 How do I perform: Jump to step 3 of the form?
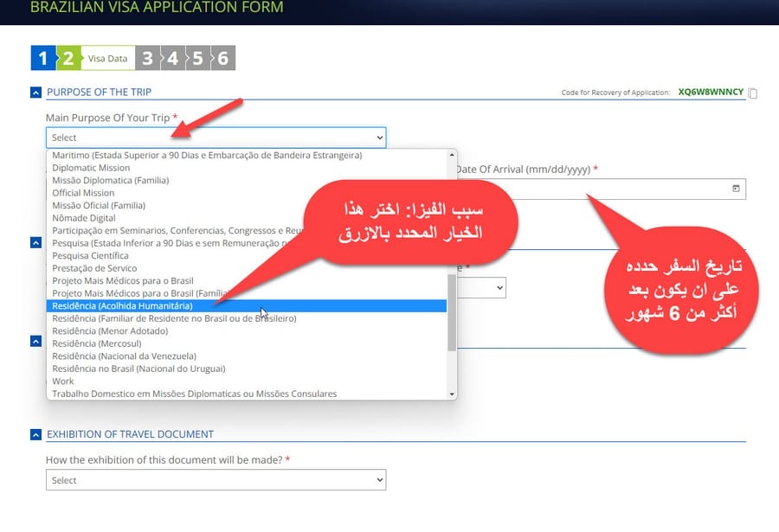148,58
